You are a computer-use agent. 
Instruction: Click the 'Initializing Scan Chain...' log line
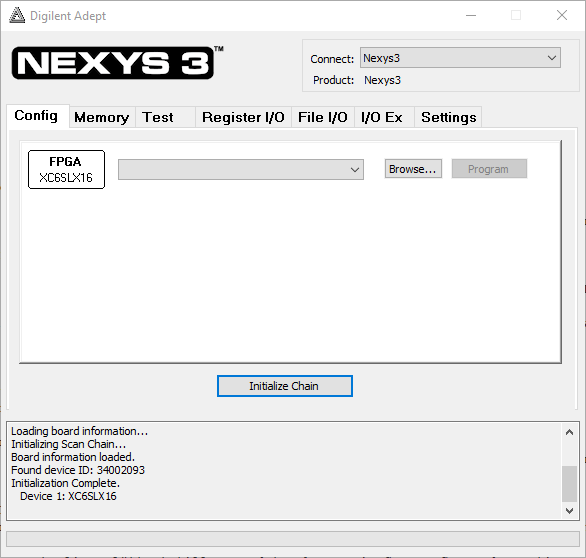tap(68, 444)
